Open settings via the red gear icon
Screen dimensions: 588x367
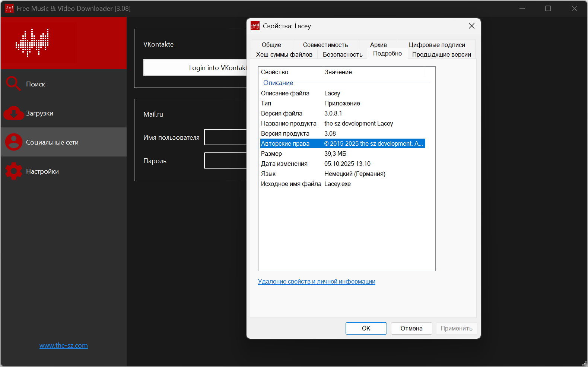point(14,171)
